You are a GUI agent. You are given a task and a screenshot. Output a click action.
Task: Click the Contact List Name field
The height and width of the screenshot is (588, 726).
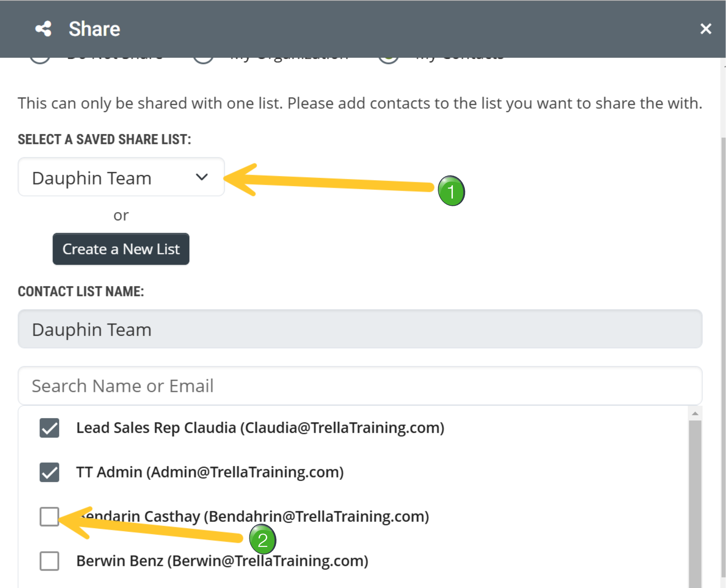(360, 329)
